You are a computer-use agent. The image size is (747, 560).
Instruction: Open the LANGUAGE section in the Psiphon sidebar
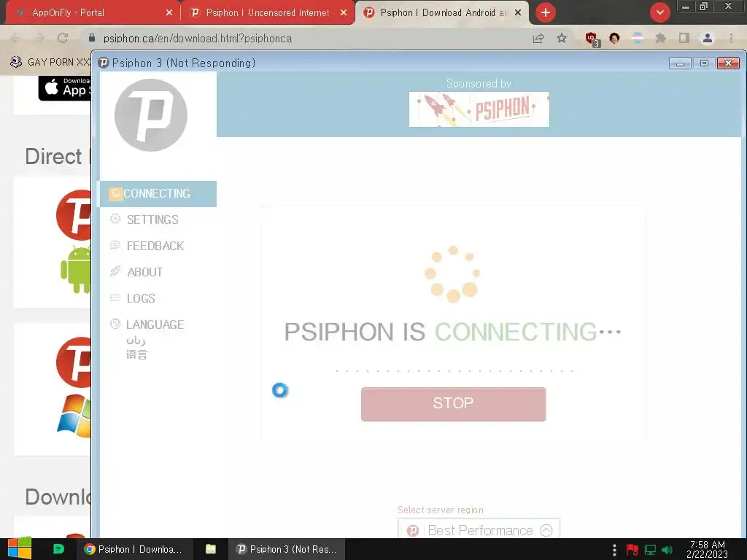(x=155, y=324)
